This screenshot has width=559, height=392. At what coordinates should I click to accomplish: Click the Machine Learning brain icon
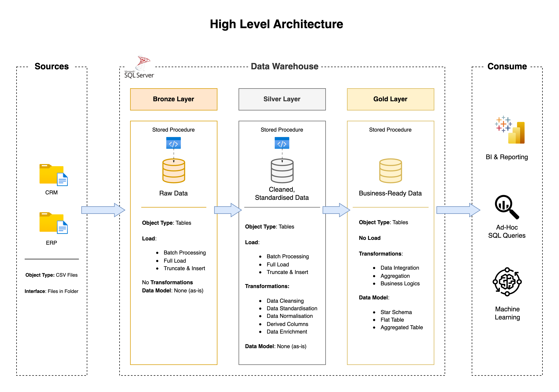(x=507, y=282)
